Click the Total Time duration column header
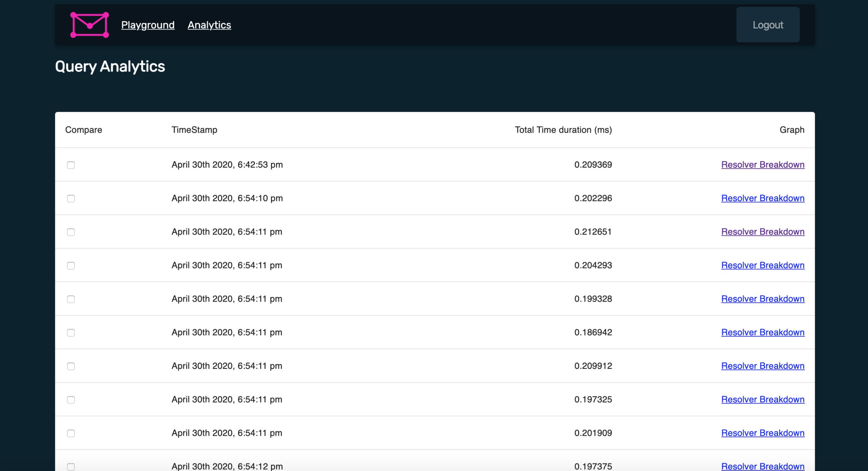 (563, 130)
